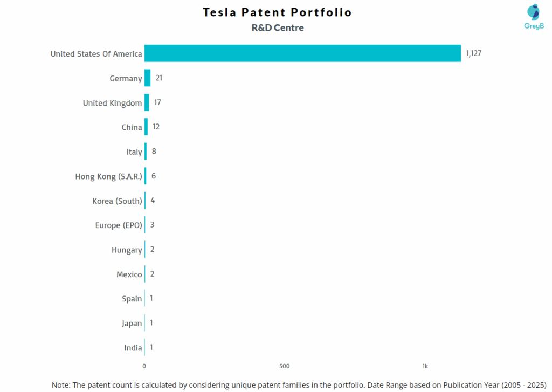
Task: Click the India category label
Action: [x=133, y=348]
